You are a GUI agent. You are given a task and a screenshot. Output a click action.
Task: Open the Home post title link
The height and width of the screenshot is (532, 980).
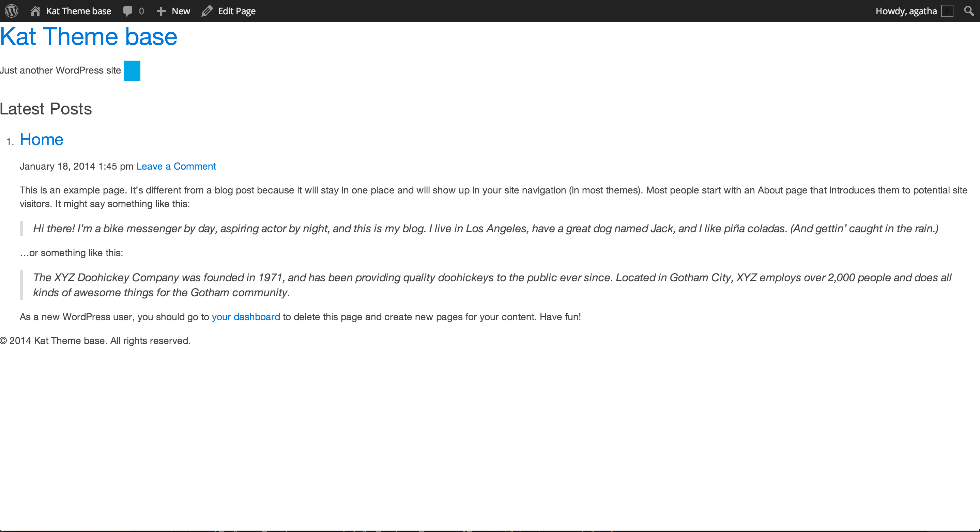[x=42, y=140]
